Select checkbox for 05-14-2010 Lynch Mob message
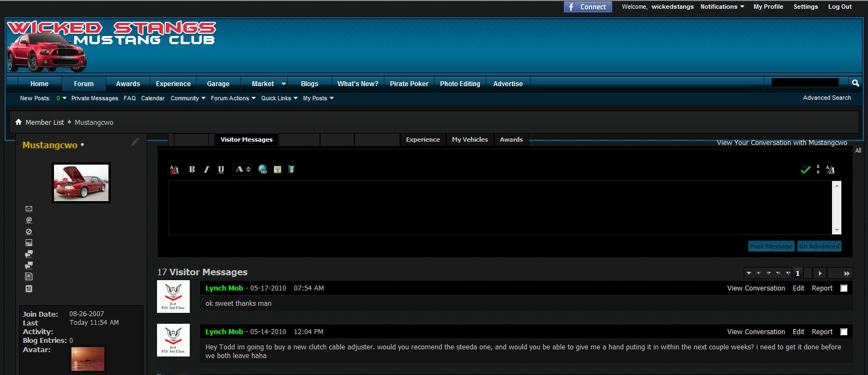This screenshot has height=375, width=868. pyautogui.click(x=844, y=332)
